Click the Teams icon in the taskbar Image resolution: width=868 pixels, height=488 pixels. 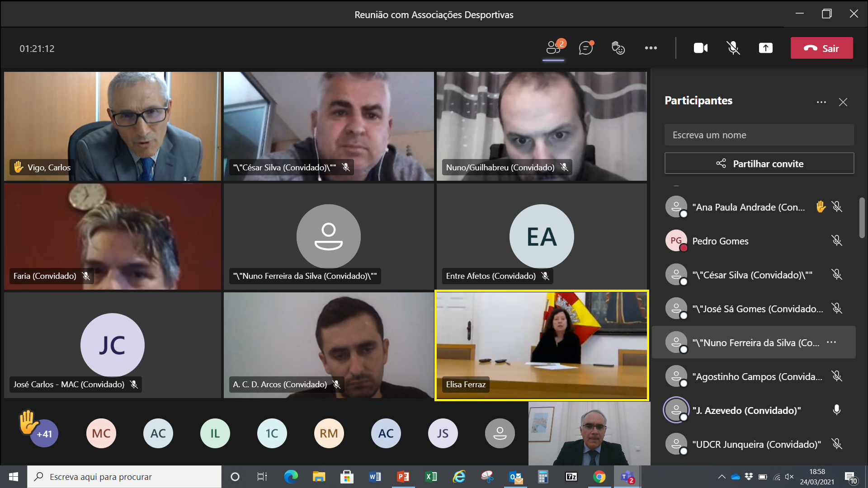click(627, 477)
